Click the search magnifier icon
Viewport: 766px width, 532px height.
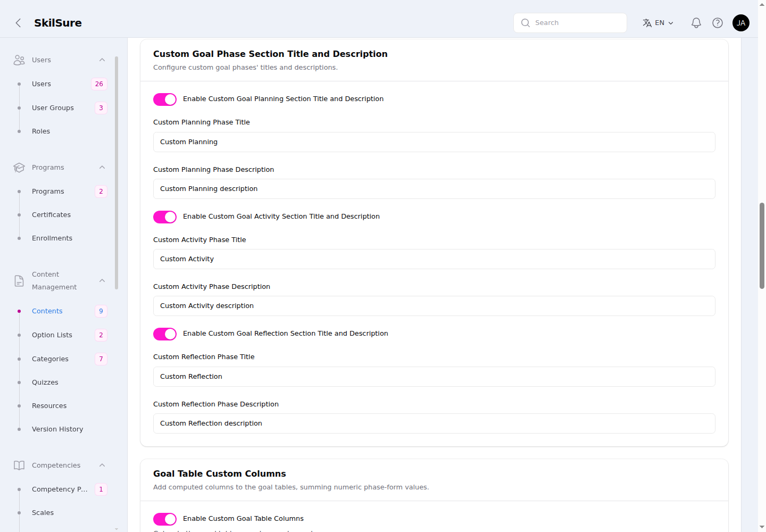[x=526, y=23]
